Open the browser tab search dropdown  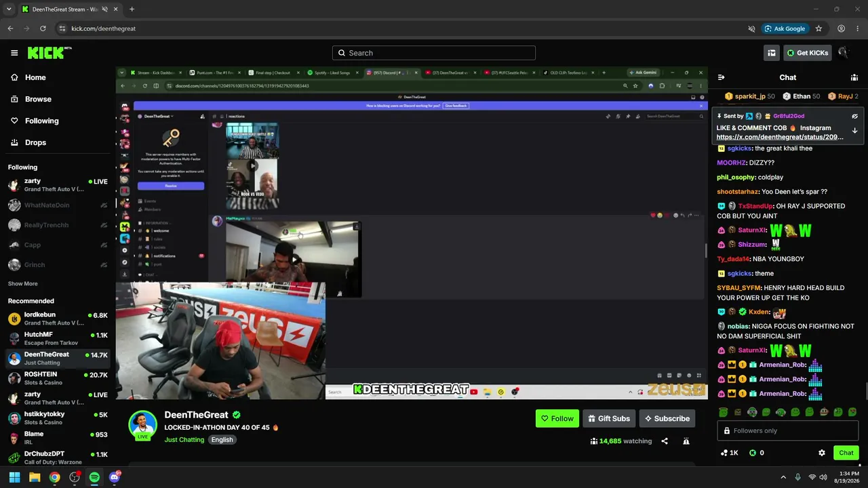(9, 9)
